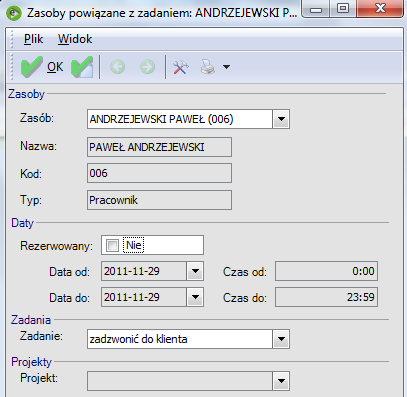Toggle the Rezerwowany checkbox
The width and height of the screenshot is (407, 397).
(x=112, y=246)
